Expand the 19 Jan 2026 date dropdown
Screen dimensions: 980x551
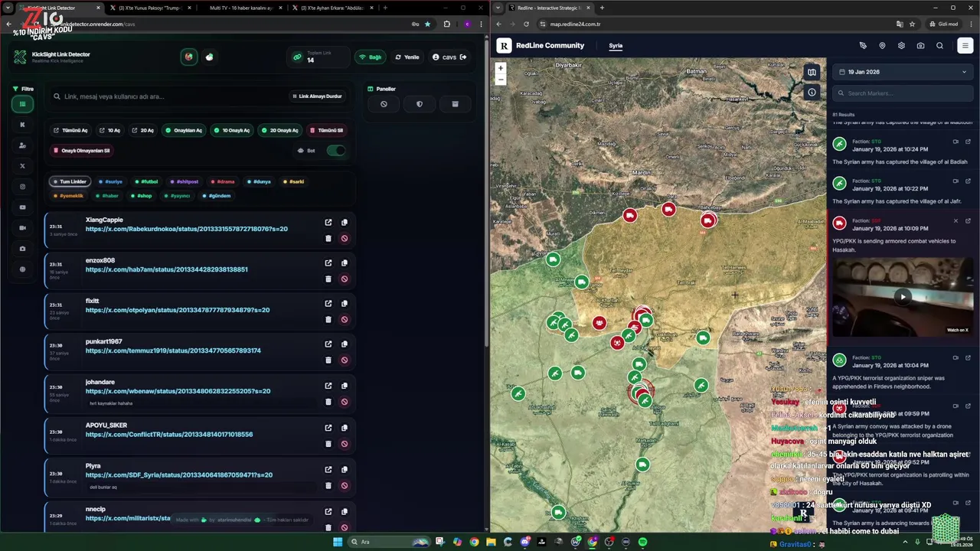[903, 72]
